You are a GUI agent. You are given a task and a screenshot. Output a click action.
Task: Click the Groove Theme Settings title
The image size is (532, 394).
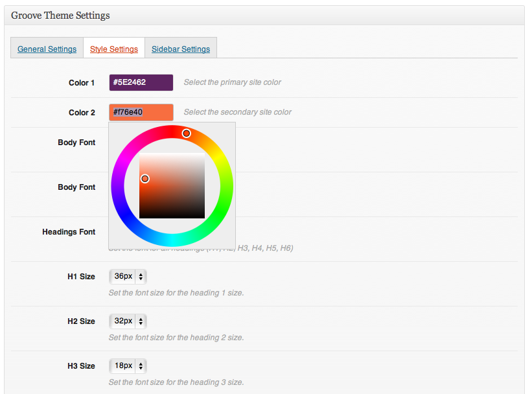[x=60, y=16]
